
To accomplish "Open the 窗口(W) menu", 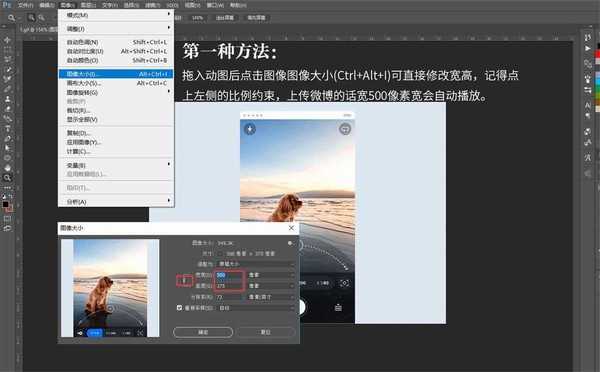I will [215, 5].
